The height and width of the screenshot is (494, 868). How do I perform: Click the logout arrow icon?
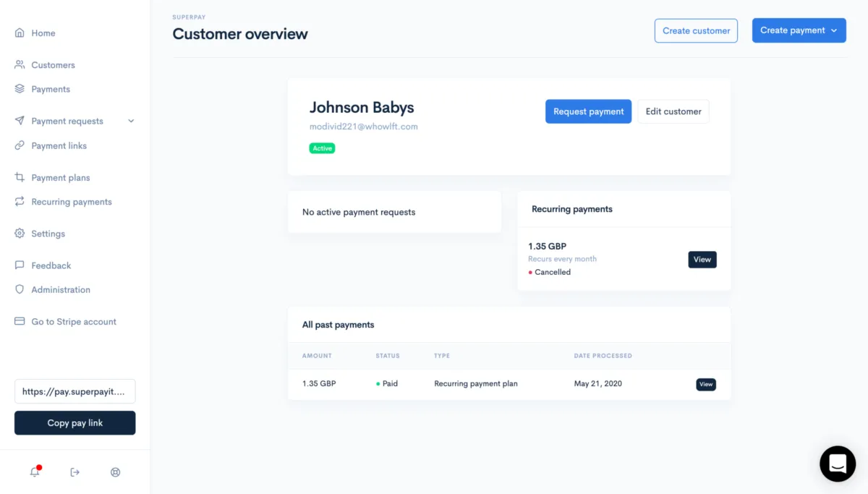(75, 472)
